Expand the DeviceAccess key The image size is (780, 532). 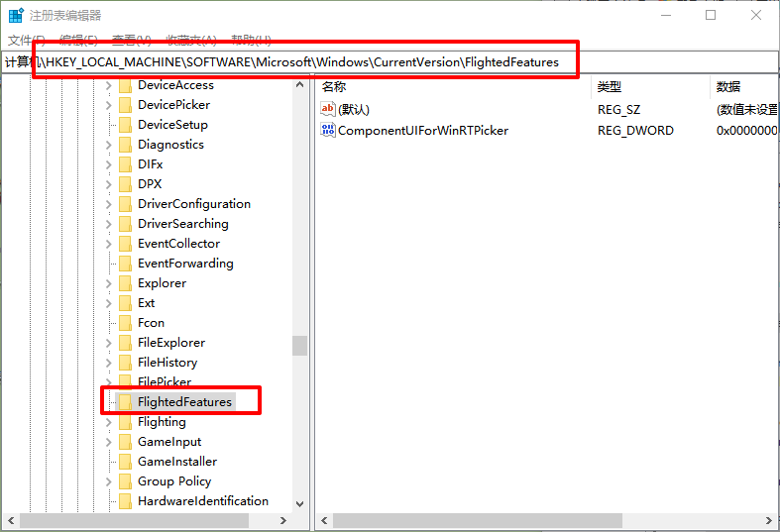click(x=108, y=85)
